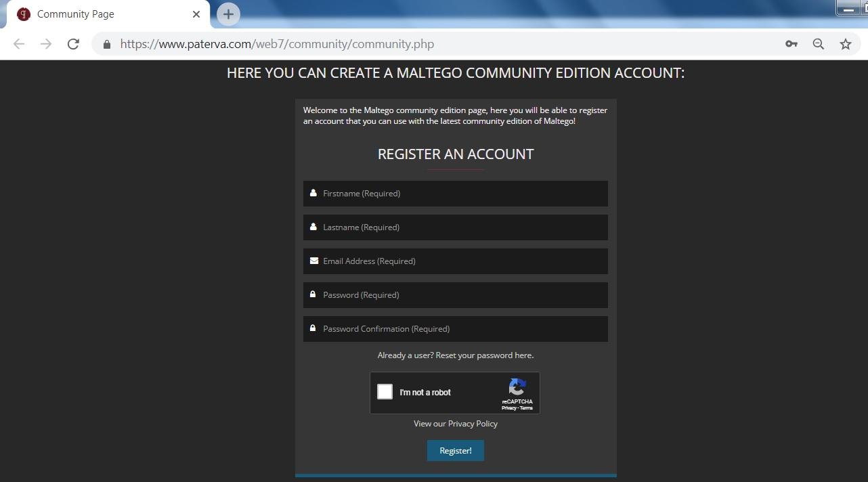Focus the Email Address input field
Image resolution: width=868 pixels, height=482 pixels.
[456, 261]
